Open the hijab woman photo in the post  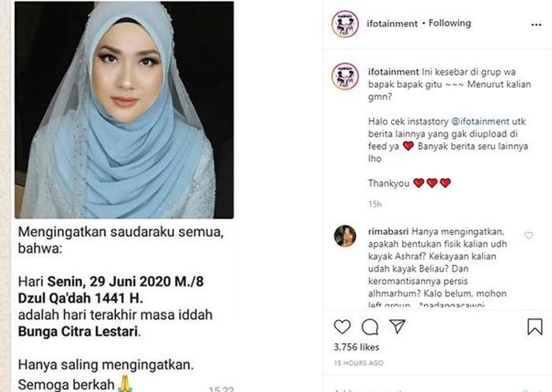pyautogui.click(x=125, y=110)
